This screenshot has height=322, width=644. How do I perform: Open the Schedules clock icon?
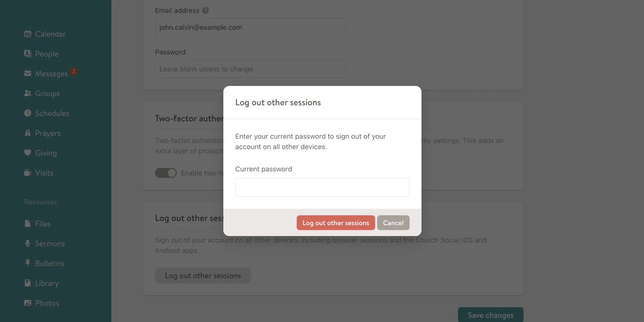click(27, 113)
